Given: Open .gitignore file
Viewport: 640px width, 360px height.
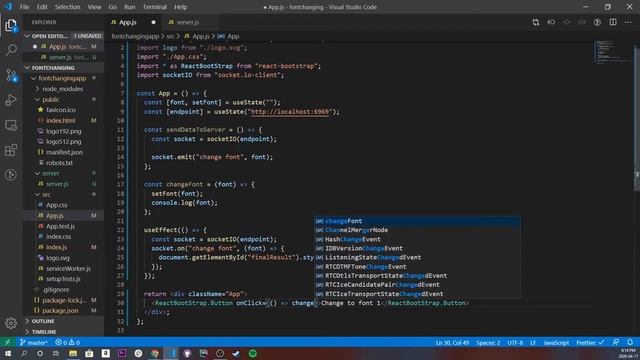Looking at the screenshot, I should point(56,289).
